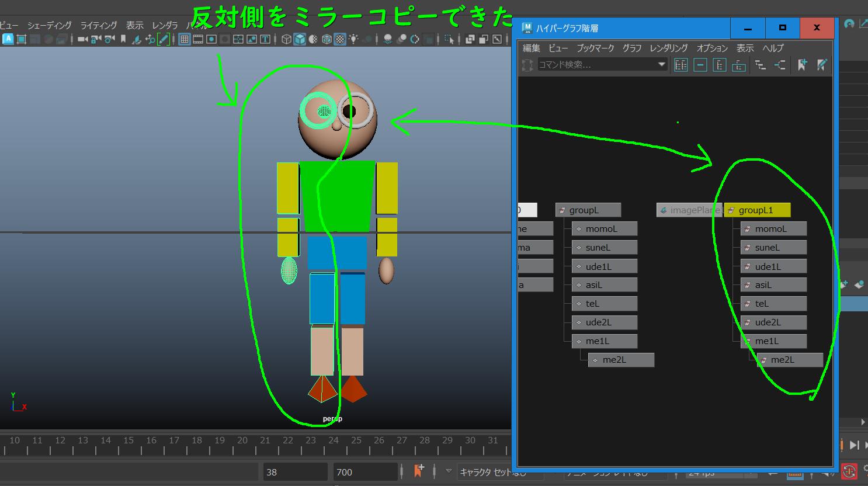Select asiL under groupL1
This screenshot has width=868, height=486.
pos(774,285)
